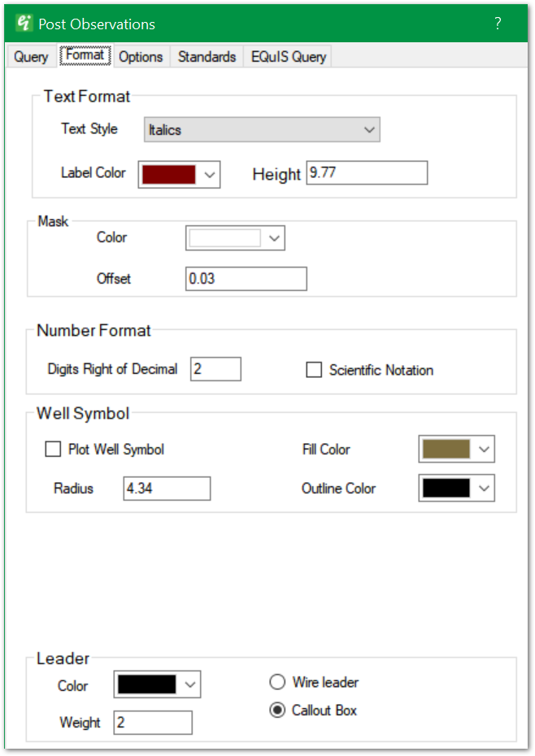Screen dimensions: 535x756
Task: Click the dark red Label Color swatch
Action: tap(169, 174)
